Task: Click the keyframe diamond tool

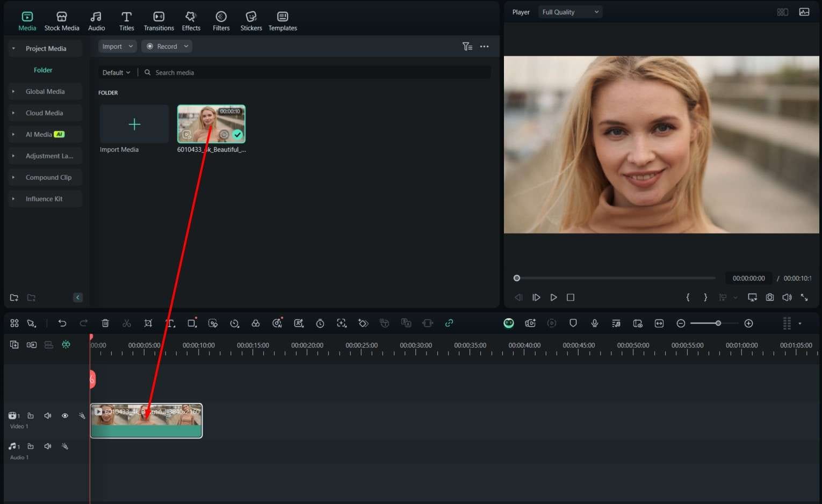Action: [x=363, y=323]
